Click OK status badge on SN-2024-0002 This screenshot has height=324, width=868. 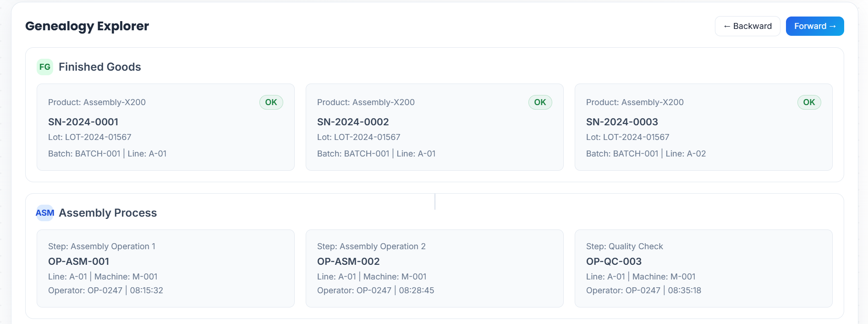click(x=540, y=102)
